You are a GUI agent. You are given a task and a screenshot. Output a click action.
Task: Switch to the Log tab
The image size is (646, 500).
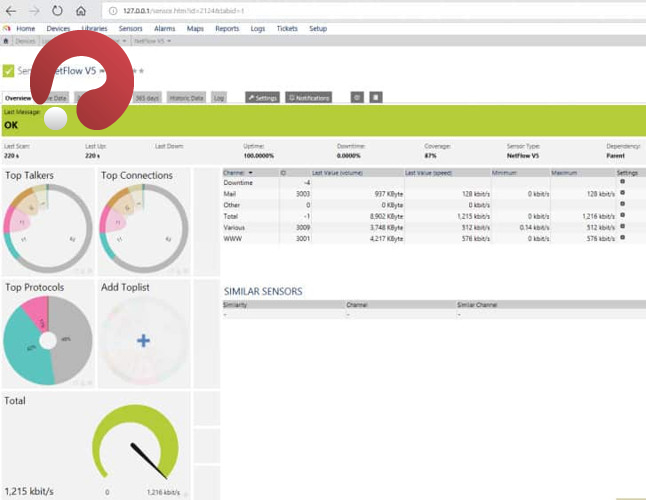coord(219,98)
